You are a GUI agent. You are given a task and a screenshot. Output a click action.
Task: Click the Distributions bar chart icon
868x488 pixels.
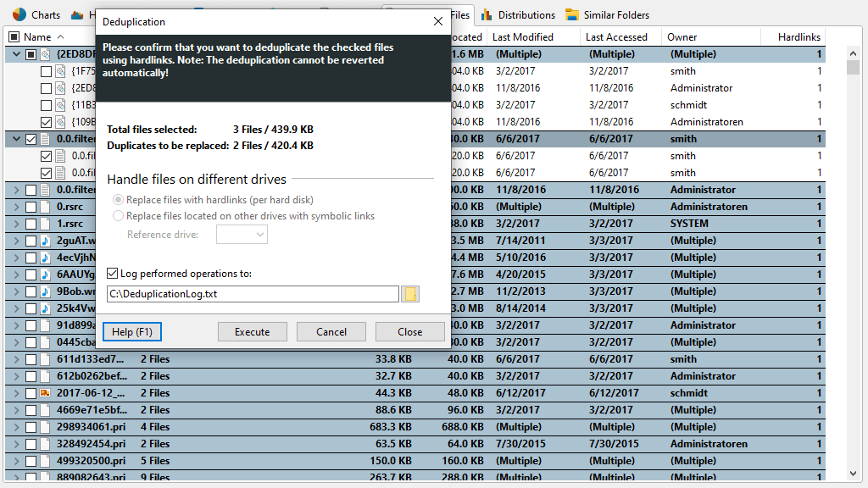[x=487, y=15]
